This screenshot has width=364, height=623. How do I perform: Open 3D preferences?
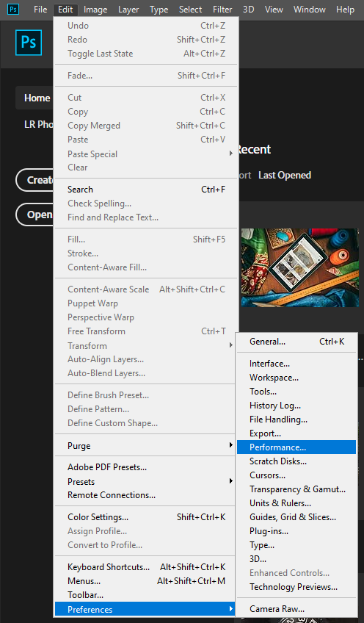coord(296,559)
